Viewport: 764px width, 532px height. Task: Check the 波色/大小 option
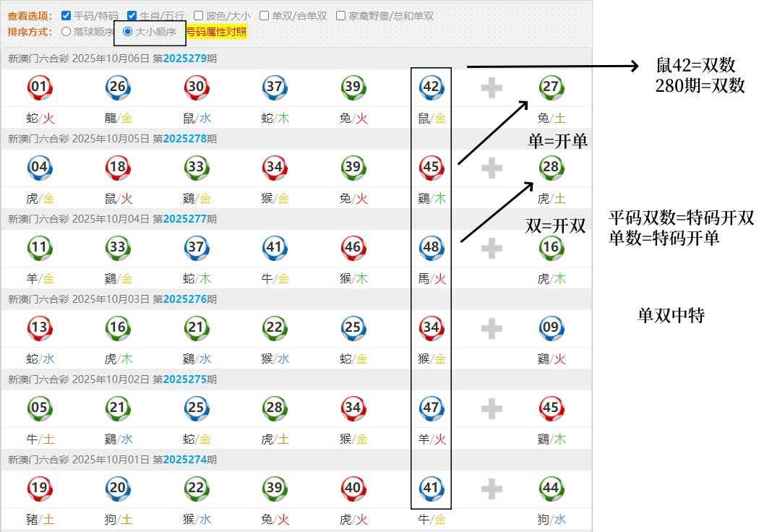[198, 15]
